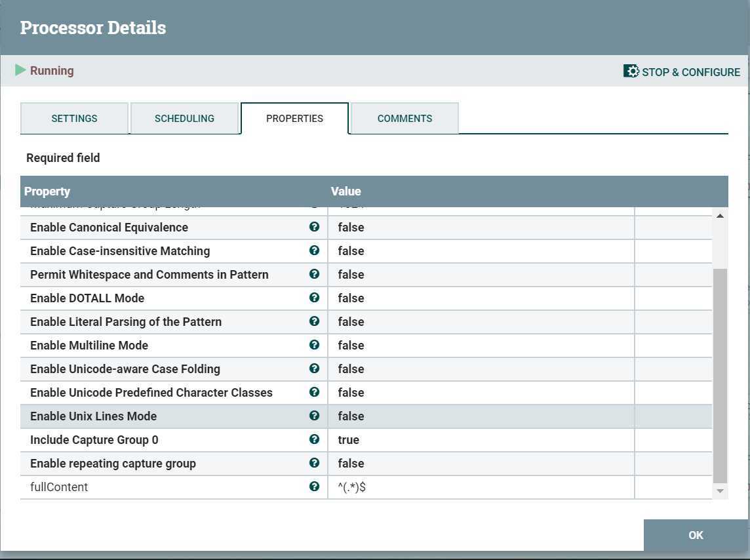Show help for Enable Unix Lines Mode
This screenshot has width=750, height=560.
tap(314, 416)
